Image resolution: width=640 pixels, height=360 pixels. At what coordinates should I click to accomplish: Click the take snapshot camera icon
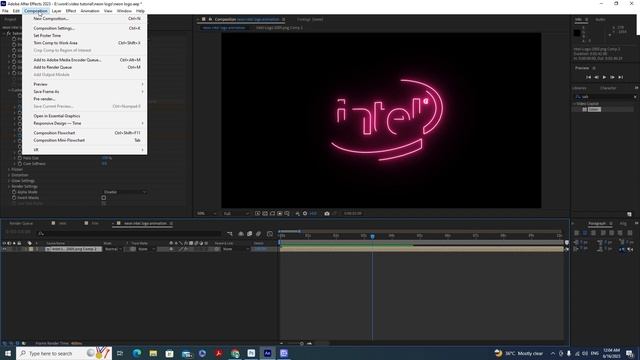click(x=327, y=213)
